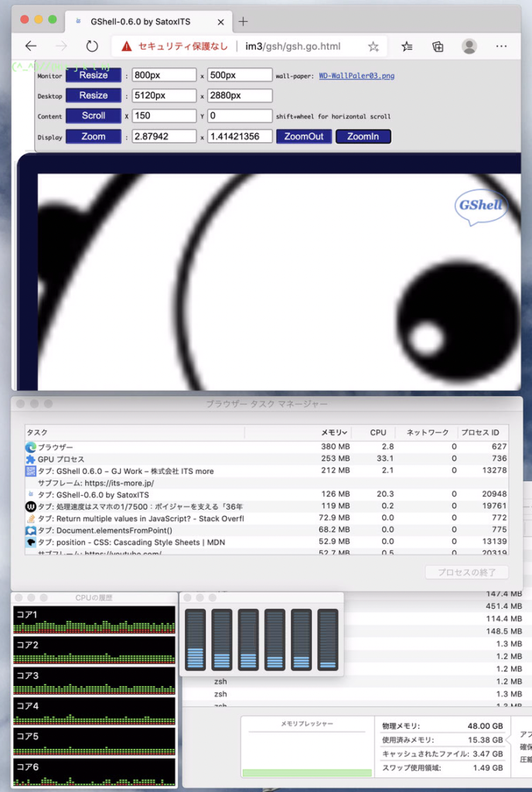Screen dimensions: 532x792
Task: Click the Monitor Resize button
Action: click(x=94, y=75)
